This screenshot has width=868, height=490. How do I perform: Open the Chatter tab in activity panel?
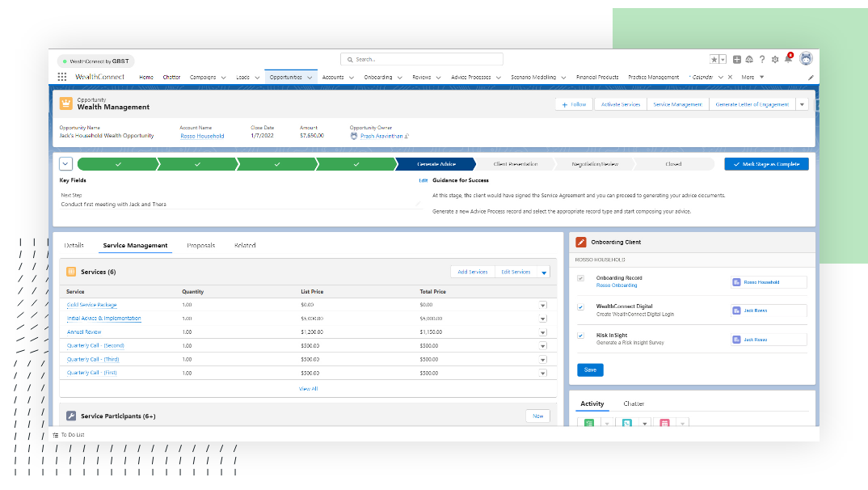click(634, 403)
